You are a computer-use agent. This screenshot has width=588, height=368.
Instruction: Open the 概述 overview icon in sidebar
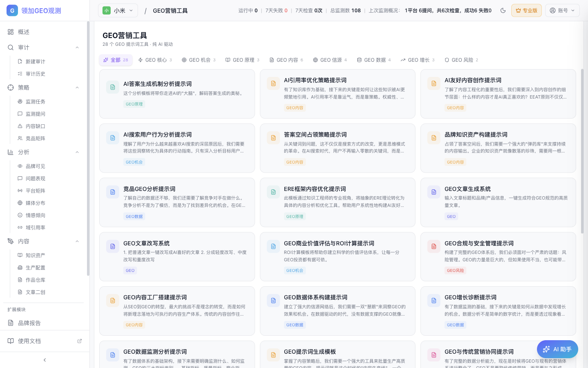click(11, 32)
